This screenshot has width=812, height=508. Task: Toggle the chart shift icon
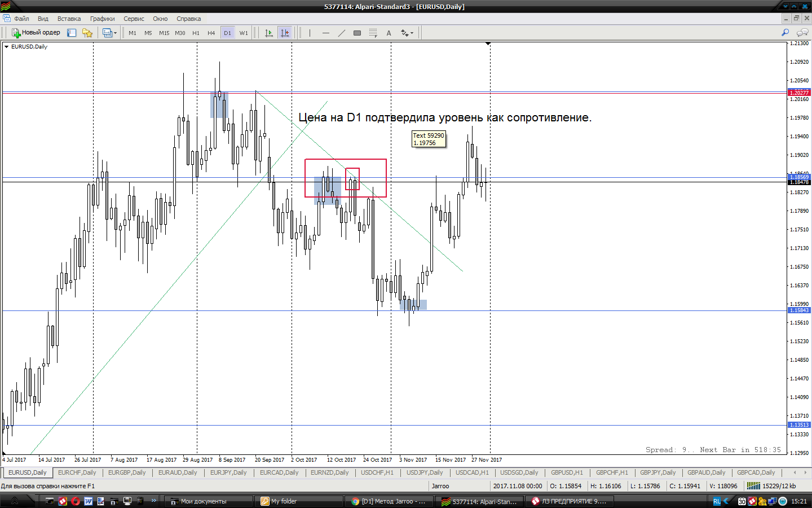(285, 33)
